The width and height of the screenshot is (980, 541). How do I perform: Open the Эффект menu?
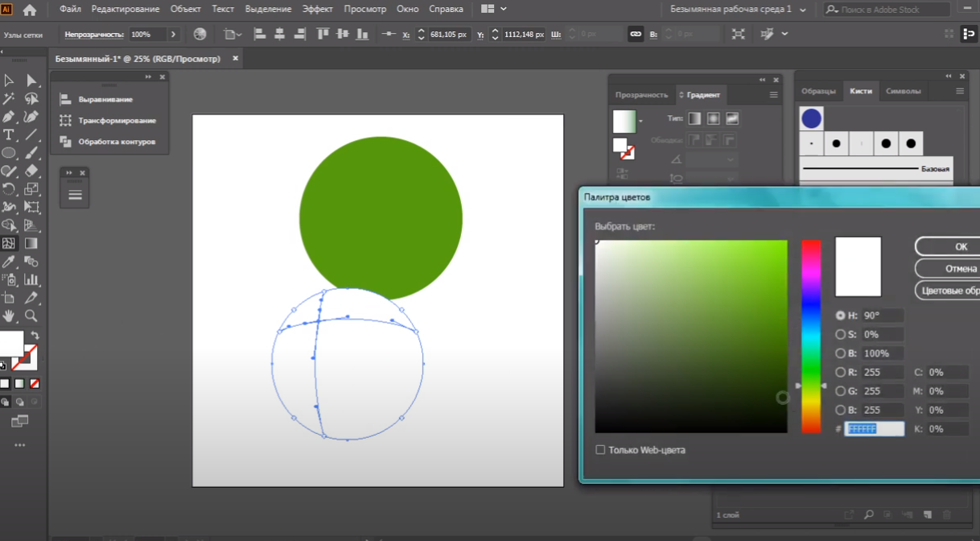pos(317,9)
